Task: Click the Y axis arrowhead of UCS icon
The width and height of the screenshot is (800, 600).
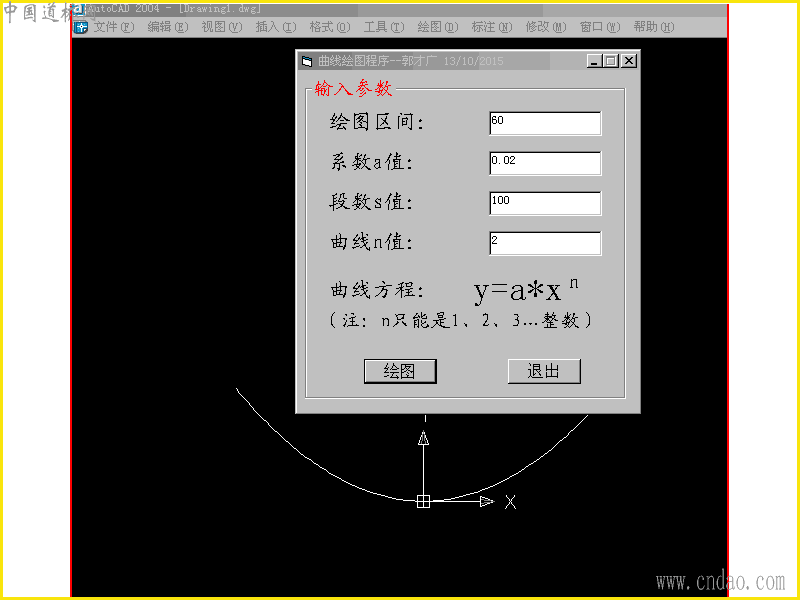Action: pyautogui.click(x=423, y=438)
